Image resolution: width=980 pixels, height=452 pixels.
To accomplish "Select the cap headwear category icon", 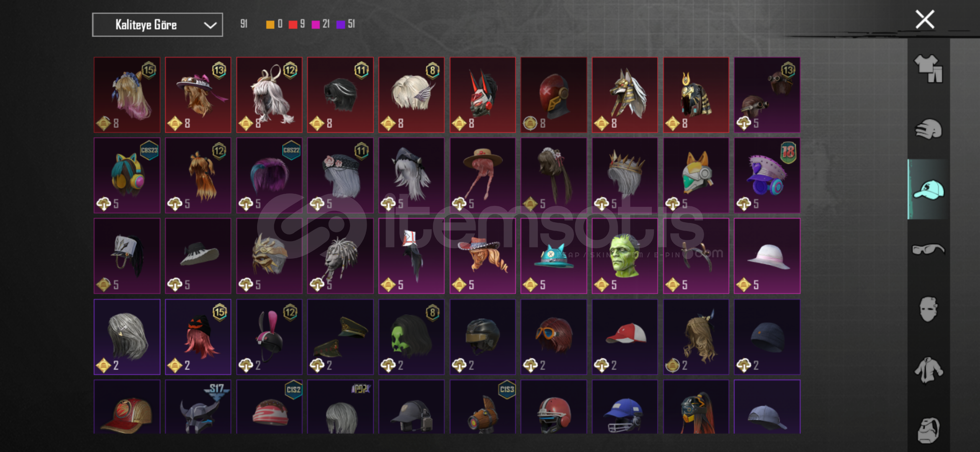I will coord(929,190).
